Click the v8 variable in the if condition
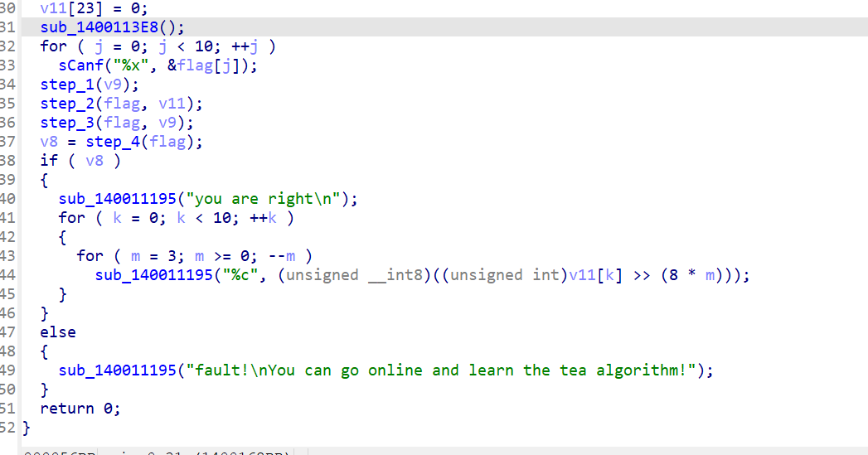 (x=95, y=161)
